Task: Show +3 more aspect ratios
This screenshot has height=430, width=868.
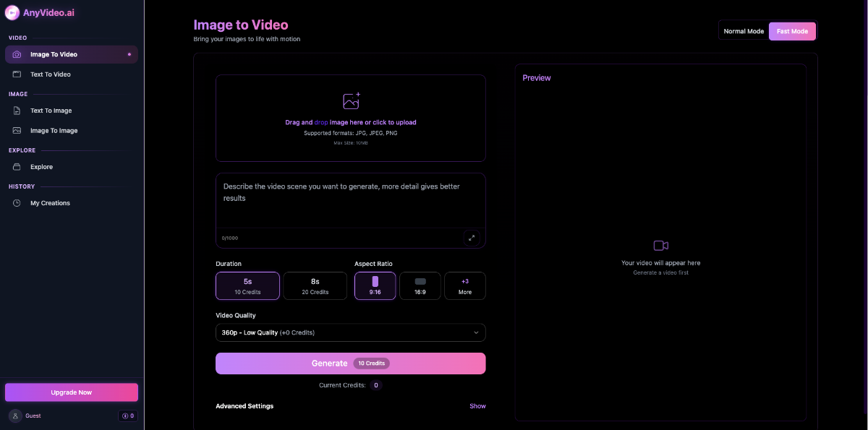Action: [x=464, y=285]
